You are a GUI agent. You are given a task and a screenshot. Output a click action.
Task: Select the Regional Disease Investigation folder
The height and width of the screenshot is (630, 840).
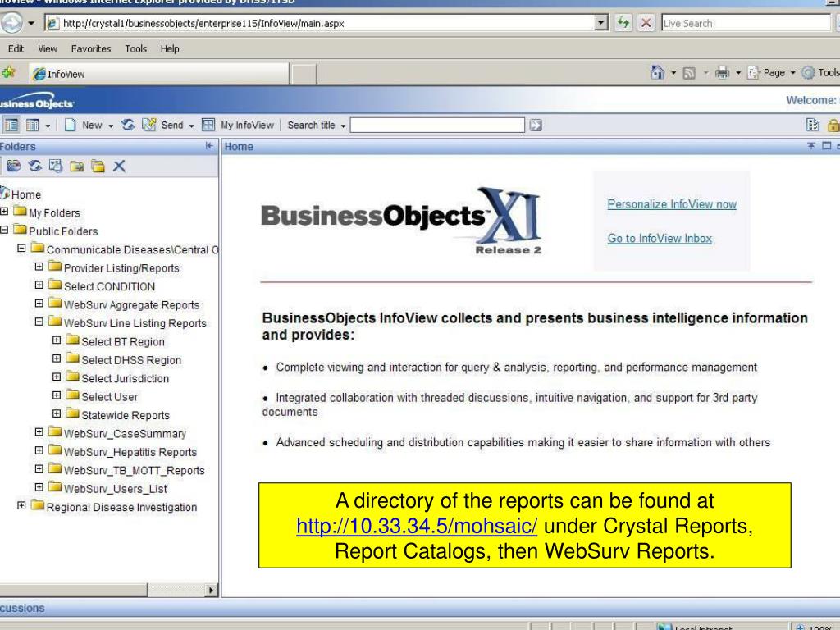tap(121, 507)
